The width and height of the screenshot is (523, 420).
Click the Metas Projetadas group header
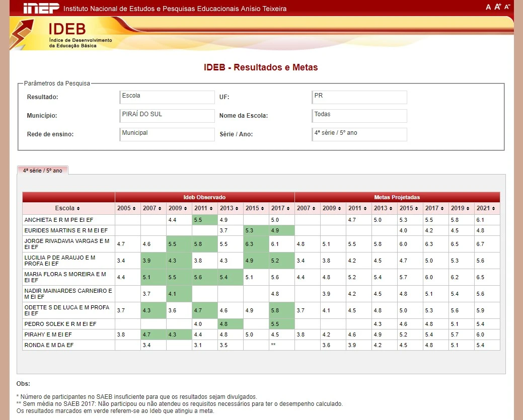(397, 197)
